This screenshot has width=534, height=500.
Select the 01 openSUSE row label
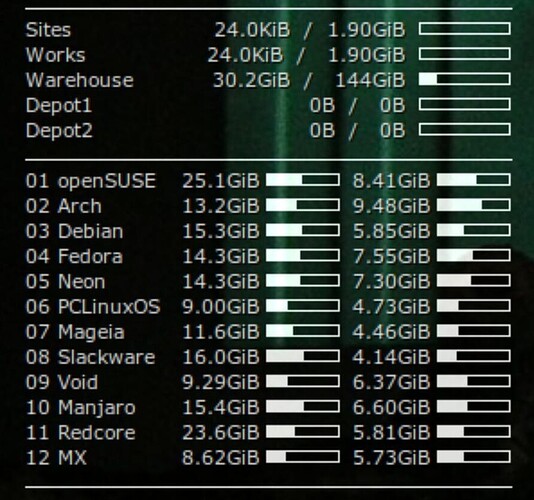(x=91, y=181)
